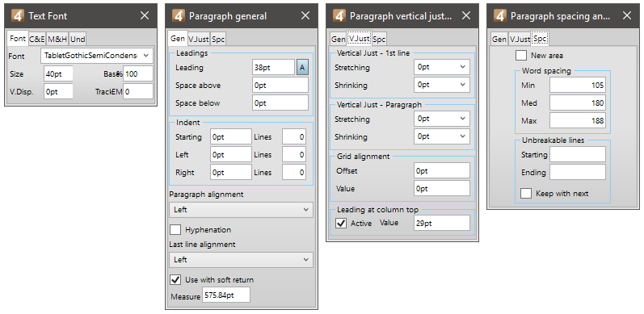The width and height of the screenshot is (644, 314).
Task: Click the Measure input field
Action: (x=226, y=295)
